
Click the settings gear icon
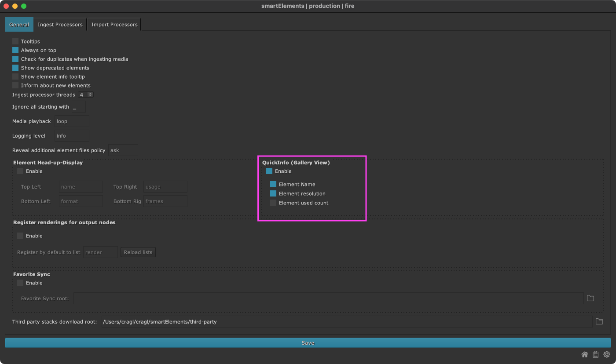pyautogui.click(x=607, y=355)
